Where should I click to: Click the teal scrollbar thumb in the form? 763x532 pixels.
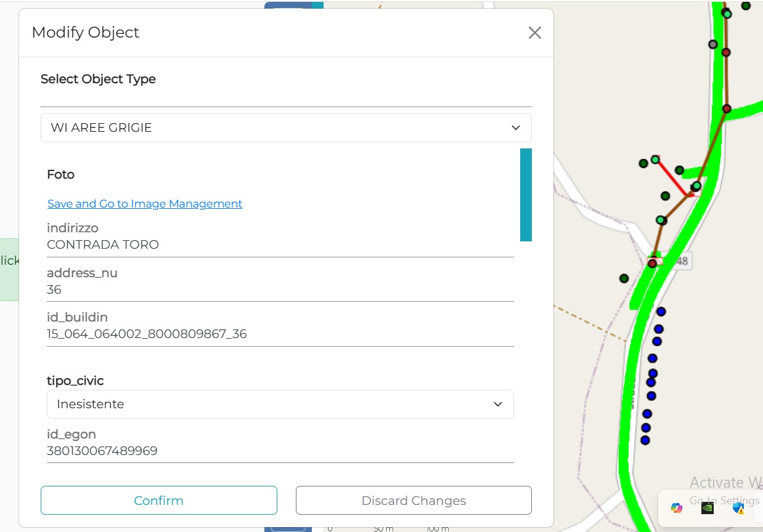526,195
